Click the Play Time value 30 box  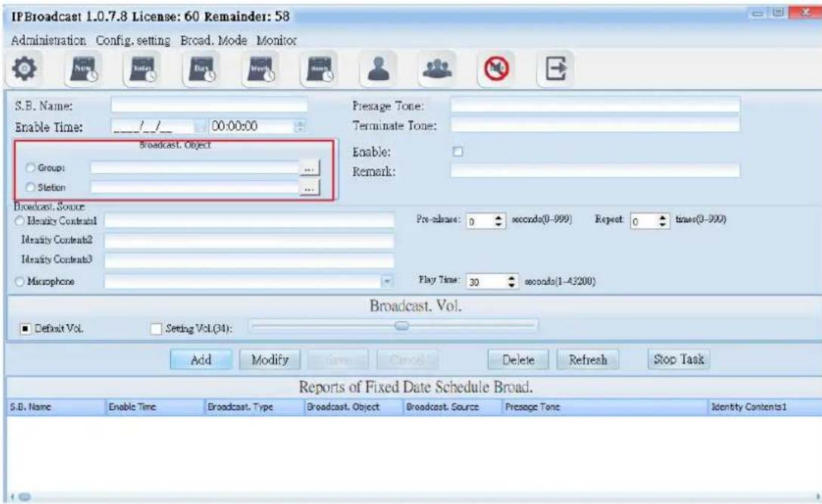(x=486, y=282)
